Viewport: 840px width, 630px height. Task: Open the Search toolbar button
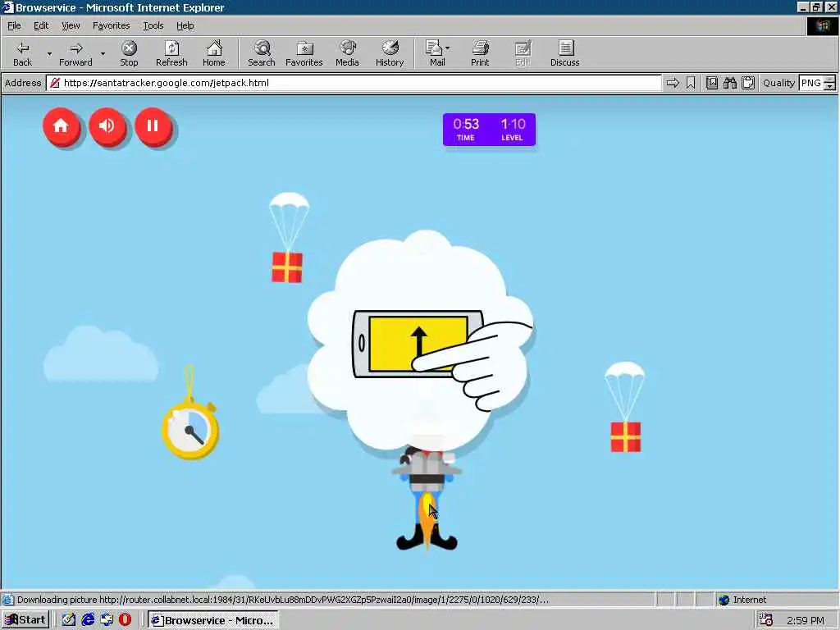pos(262,53)
